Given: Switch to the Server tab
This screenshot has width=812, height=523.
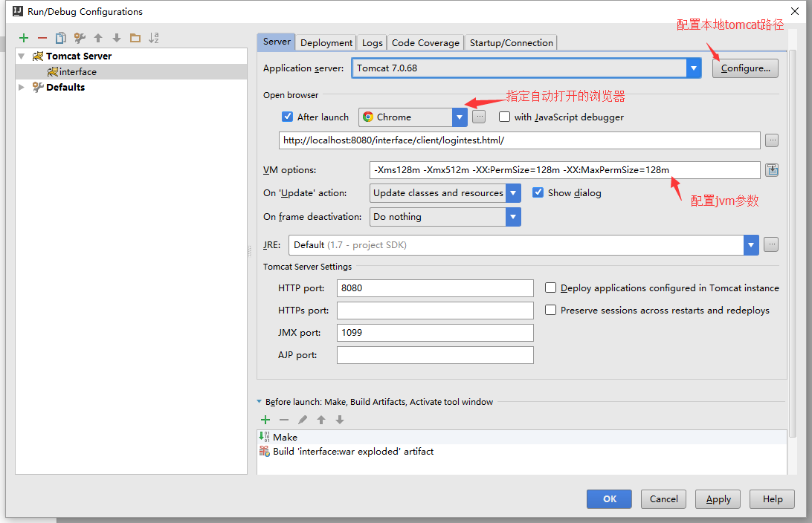Looking at the screenshot, I should 277,42.
